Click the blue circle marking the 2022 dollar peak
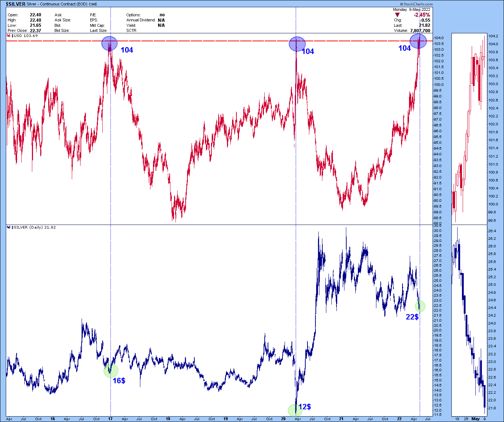The height and width of the screenshot is (422, 504). [x=418, y=41]
